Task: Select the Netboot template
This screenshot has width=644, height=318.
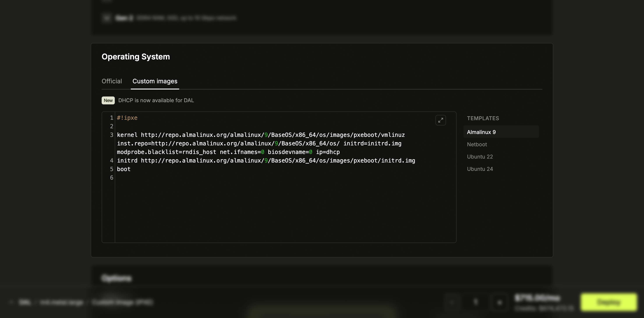Action: (477, 144)
